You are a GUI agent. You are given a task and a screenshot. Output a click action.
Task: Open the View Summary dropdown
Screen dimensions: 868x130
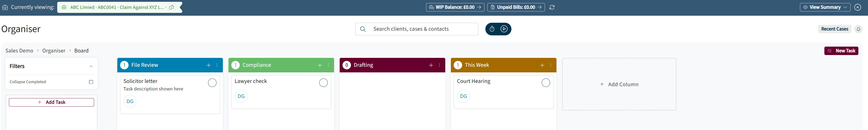click(825, 7)
